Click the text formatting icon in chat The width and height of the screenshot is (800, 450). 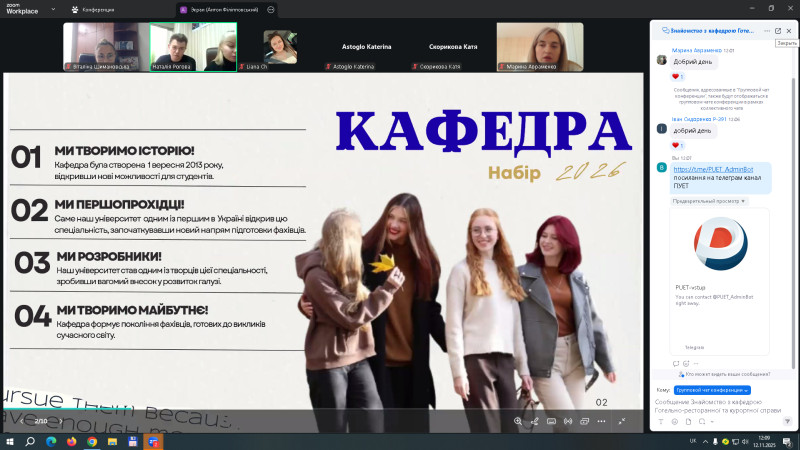point(660,422)
